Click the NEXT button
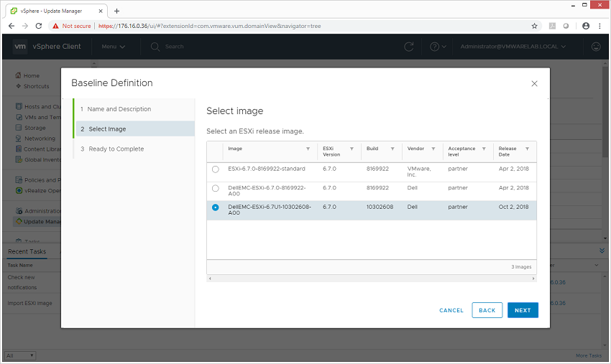611x364 pixels. click(523, 310)
